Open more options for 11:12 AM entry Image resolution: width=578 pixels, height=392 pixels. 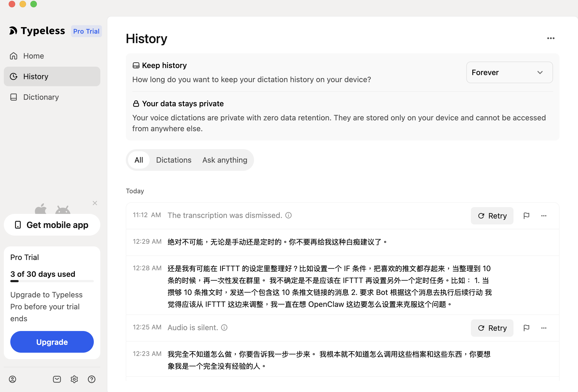[544, 216]
